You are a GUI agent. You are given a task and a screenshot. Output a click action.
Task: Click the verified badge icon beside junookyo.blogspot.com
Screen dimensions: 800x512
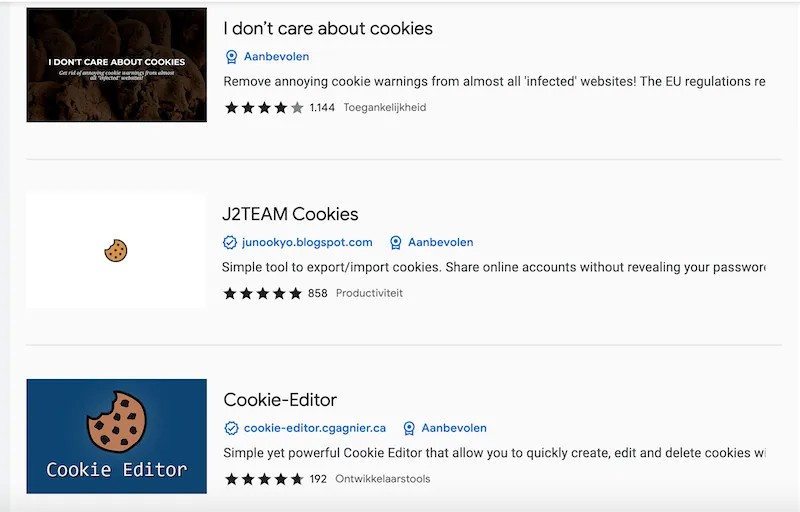click(x=230, y=242)
